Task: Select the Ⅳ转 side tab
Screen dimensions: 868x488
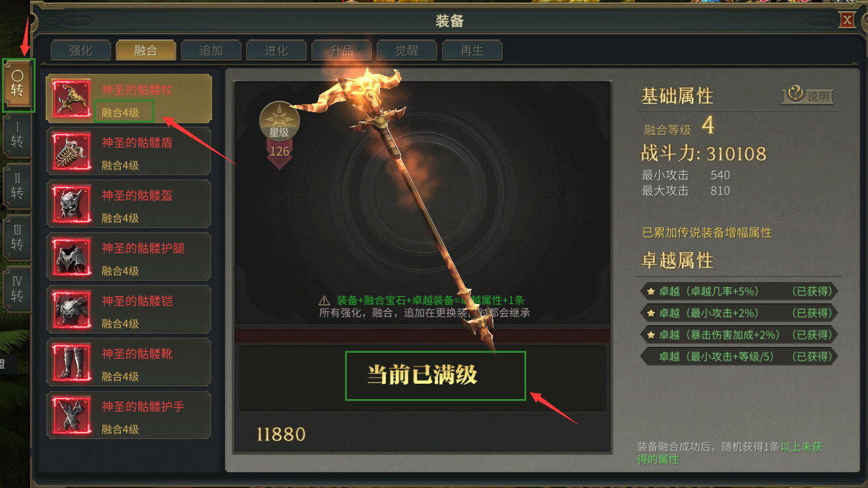Action: 18,289
